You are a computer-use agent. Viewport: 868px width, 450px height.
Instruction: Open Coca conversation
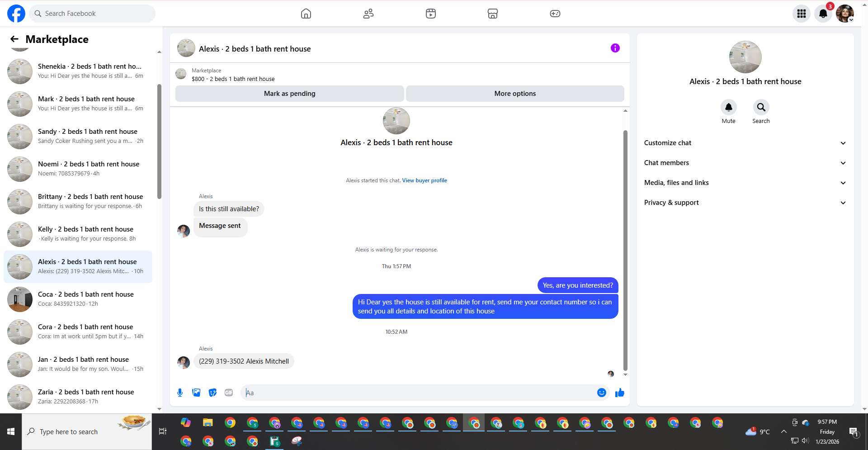78,299
